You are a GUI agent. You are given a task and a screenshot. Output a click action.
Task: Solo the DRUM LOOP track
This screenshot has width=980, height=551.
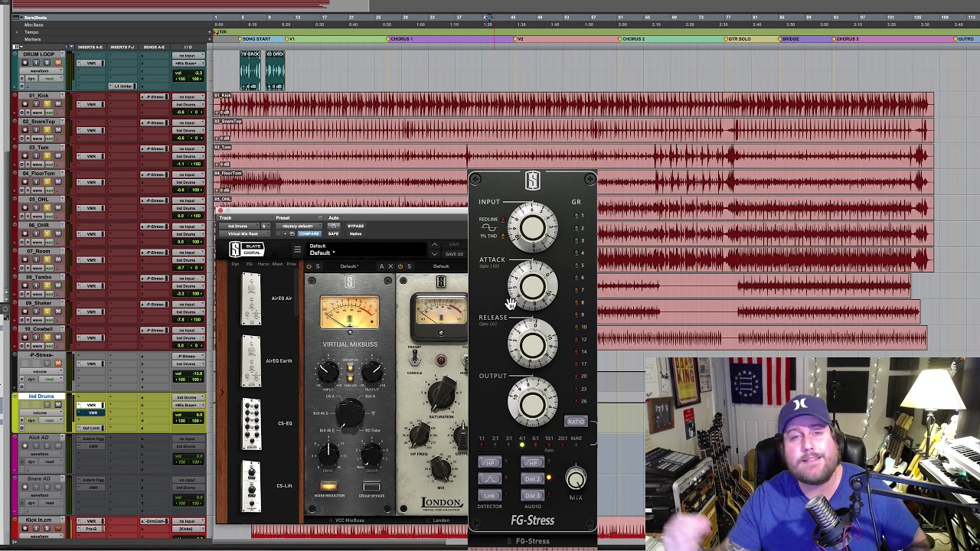[x=47, y=63]
